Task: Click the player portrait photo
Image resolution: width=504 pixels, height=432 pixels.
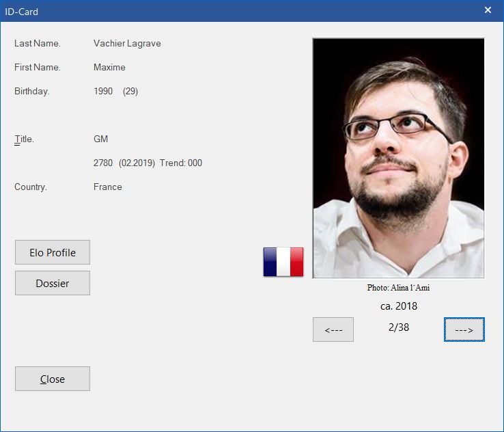Action: tap(398, 158)
